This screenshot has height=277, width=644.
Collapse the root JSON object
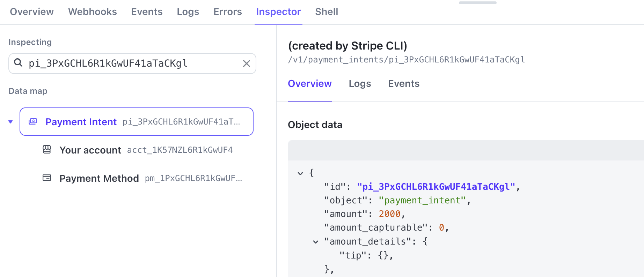click(x=300, y=173)
